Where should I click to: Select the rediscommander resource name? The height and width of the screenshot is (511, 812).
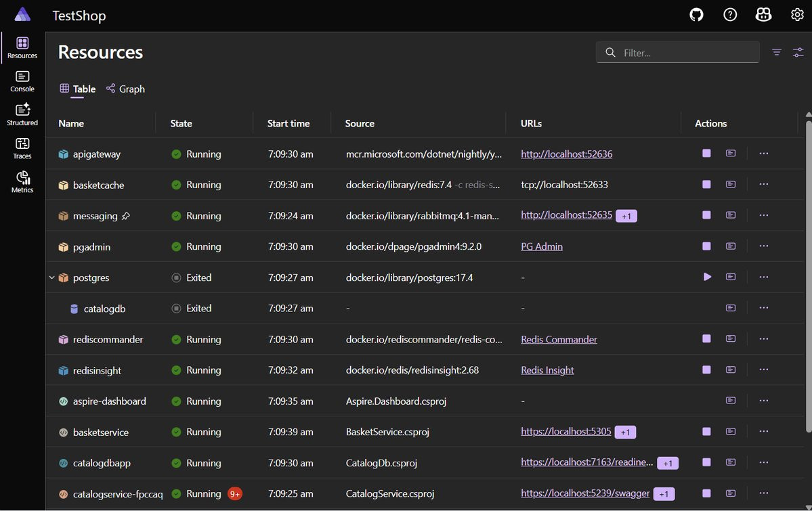coord(108,339)
